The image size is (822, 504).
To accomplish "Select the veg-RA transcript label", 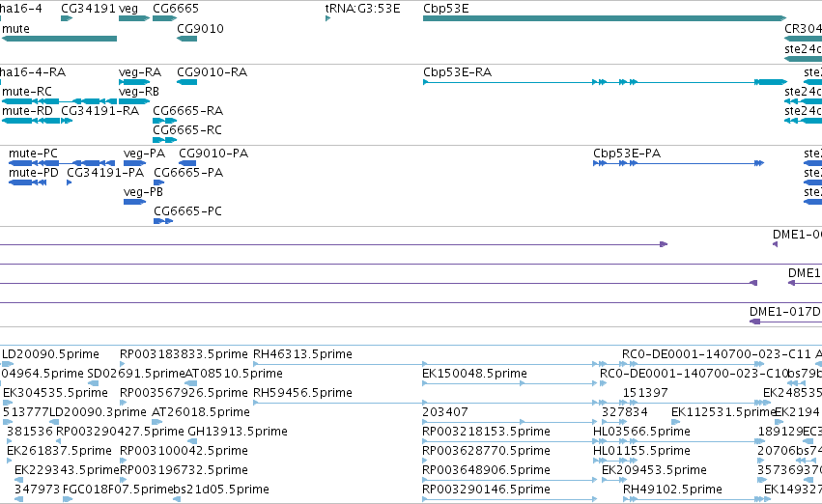I will (140, 72).
